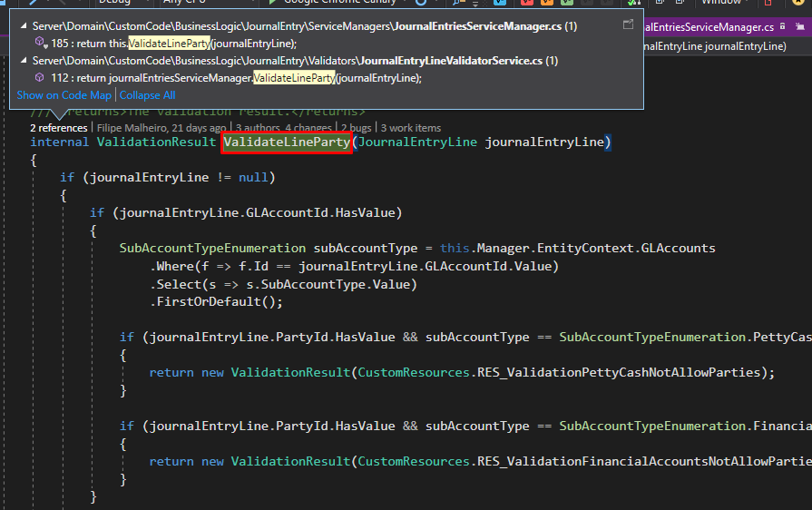This screenshot has height=510, width=812.
Task: Click this.Manager.EntityContext.GLAccounts expression
Action: 577,248
